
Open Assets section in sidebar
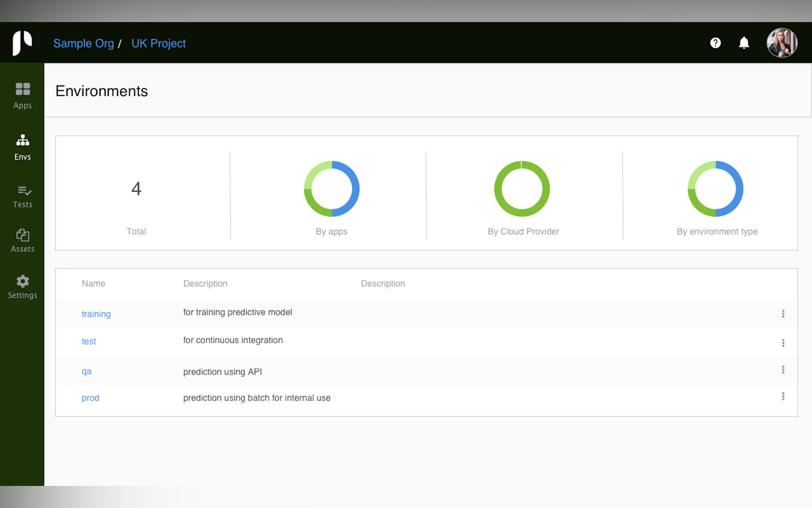(22, 241)
